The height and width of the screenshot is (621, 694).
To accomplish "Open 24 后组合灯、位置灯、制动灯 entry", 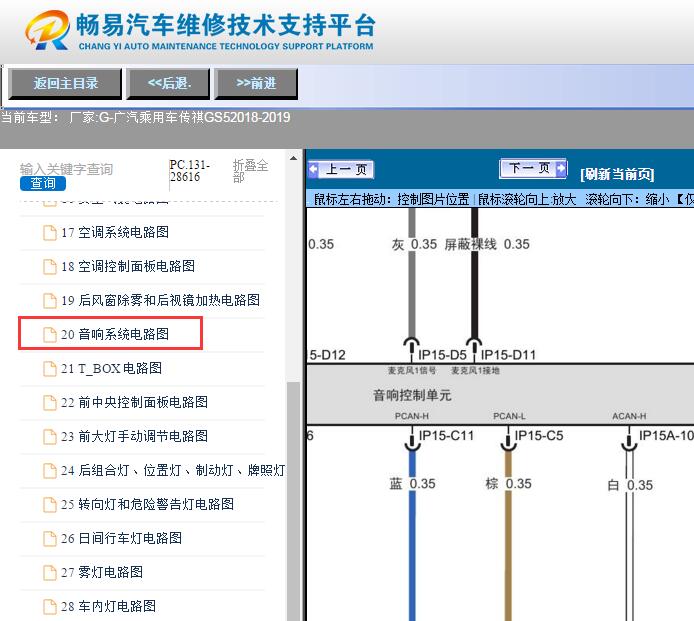I will [173, 471].
